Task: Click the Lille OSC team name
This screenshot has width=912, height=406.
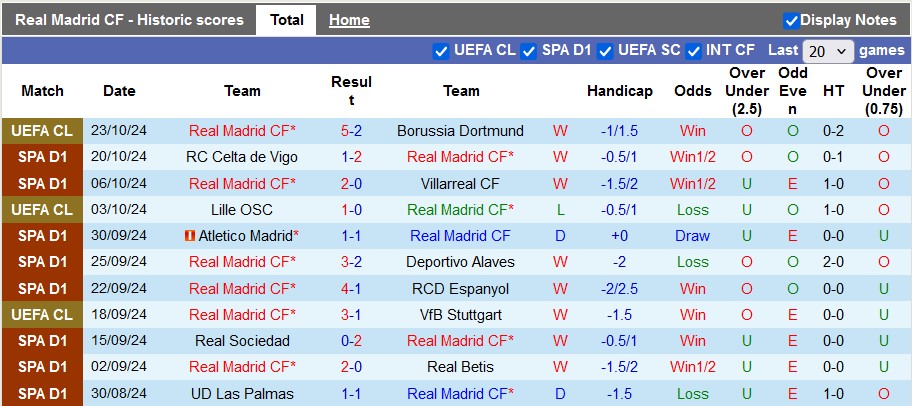Action: [242, 210]
